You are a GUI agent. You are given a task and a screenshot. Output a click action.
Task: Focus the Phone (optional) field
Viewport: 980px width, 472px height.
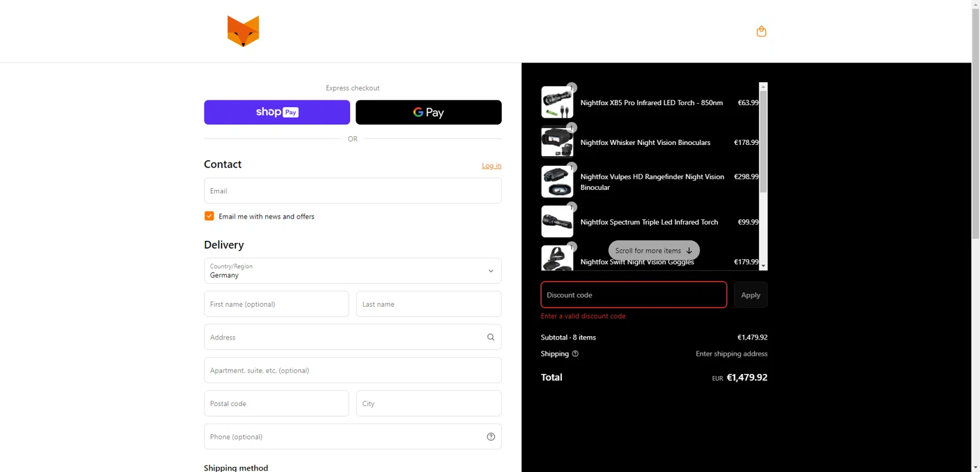353,437
